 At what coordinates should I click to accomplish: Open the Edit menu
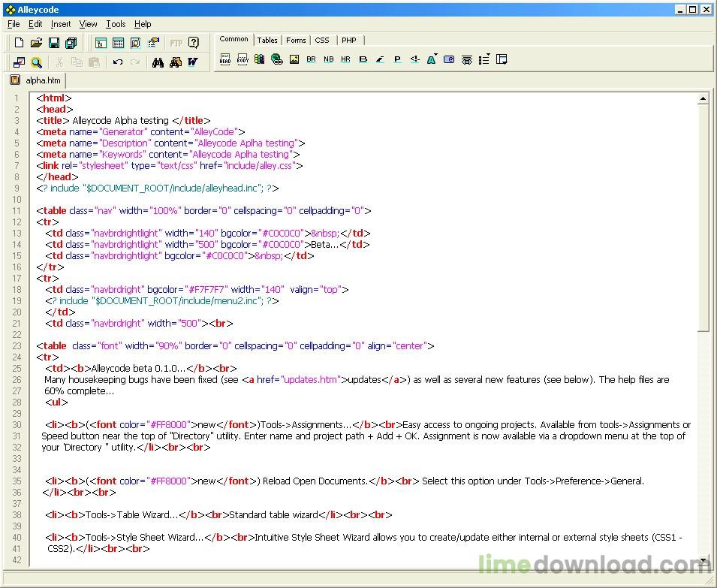click(x=35, y=24)
